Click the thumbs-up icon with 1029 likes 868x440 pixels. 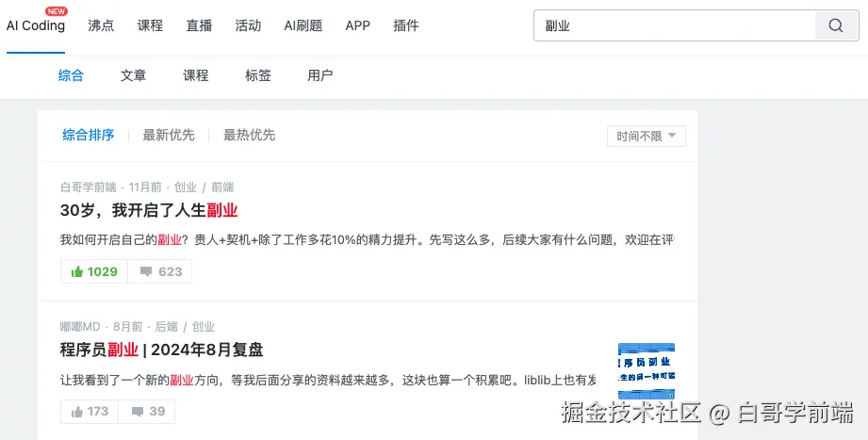[77, 271]
